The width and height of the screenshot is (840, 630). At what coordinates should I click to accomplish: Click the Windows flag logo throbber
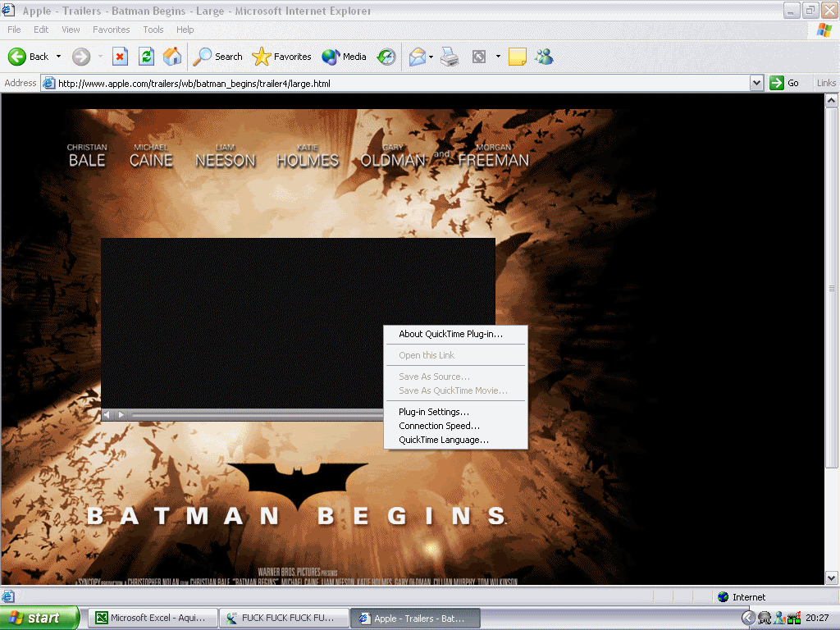(x=824, y=30)
